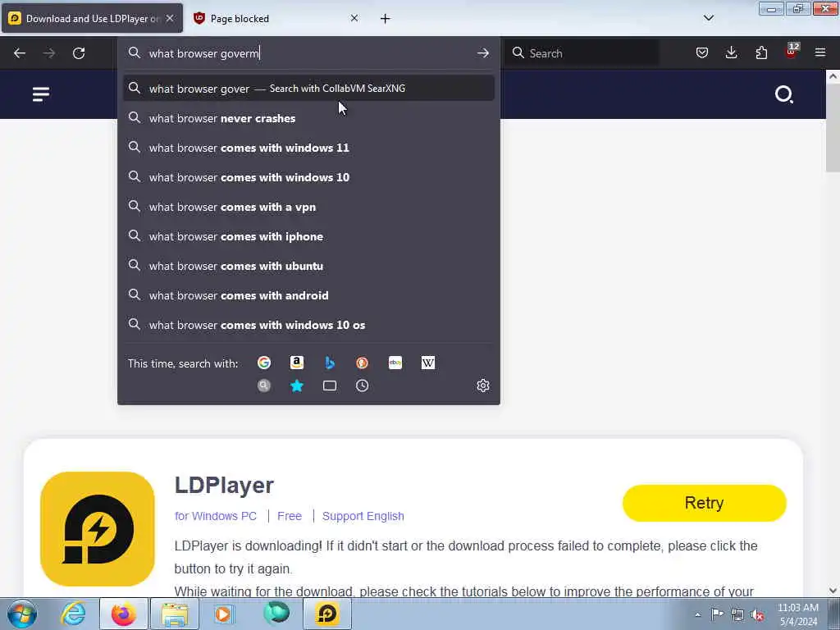This screenshot has height=630, width=840.
Task: Click the large LDPlayer logo image
Action: coord(98,529)
